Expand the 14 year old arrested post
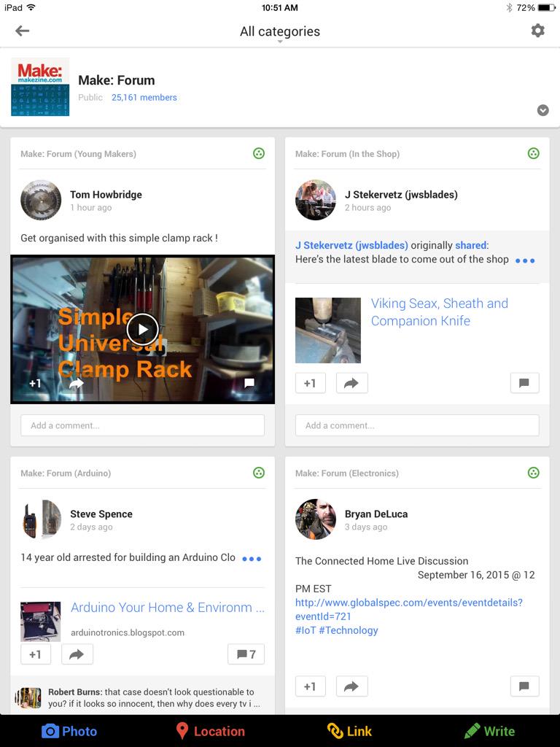The width and height of the screenshot is (560, 747). pyautogui.click(x=252, y=558)
